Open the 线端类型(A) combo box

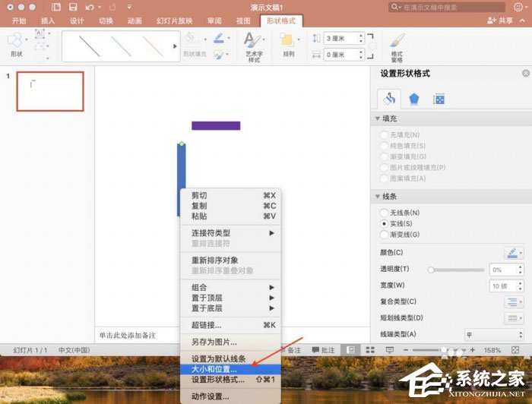[494, 335]
